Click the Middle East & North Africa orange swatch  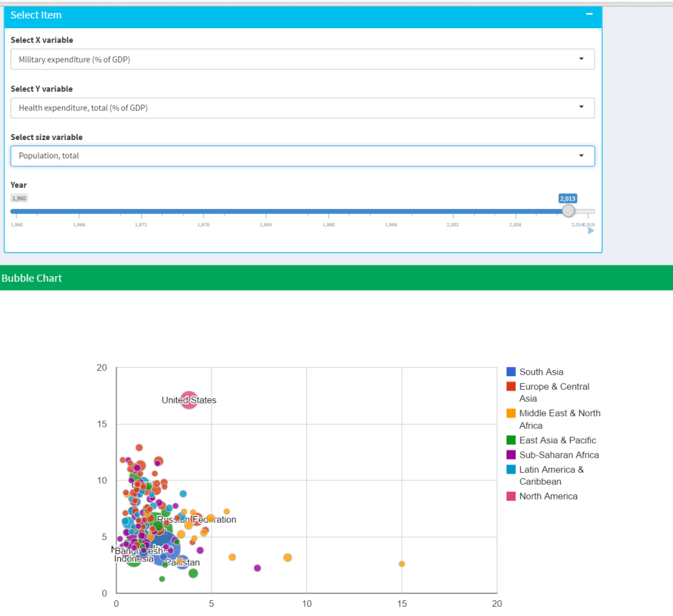pos(509,414)
